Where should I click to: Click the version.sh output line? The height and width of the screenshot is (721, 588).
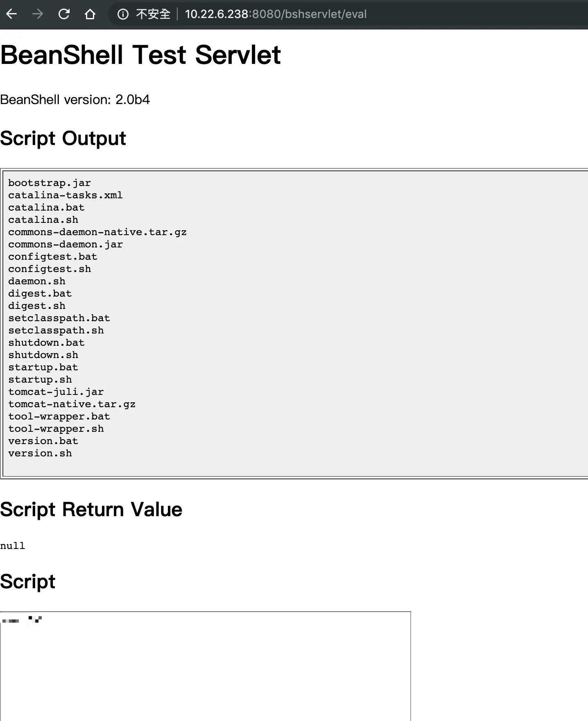point(40,453)
